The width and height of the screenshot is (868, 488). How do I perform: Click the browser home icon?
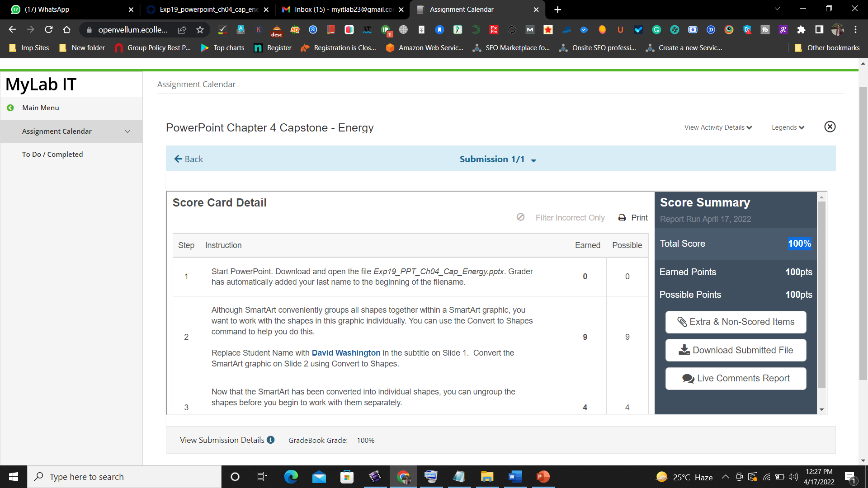(x=67, y=30)
